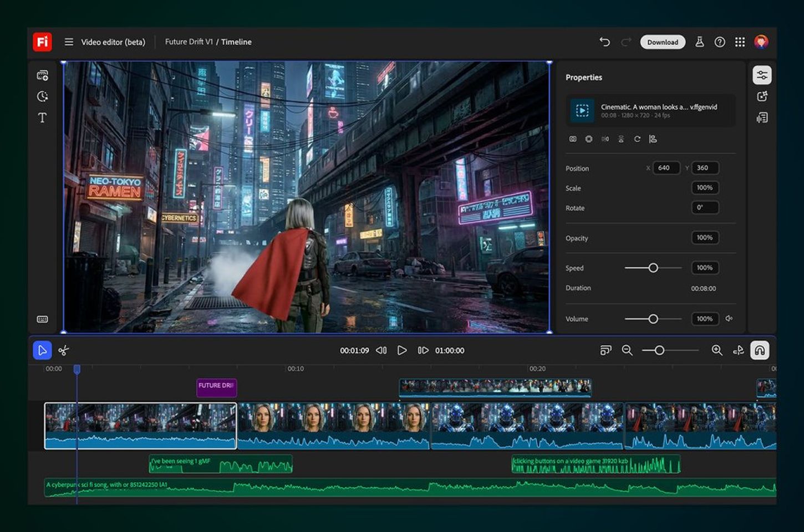The width and height of the screenshot is (804, 532).
Task: Click the history/clock icon in left sidebar
Action: [x=42, y=96]
